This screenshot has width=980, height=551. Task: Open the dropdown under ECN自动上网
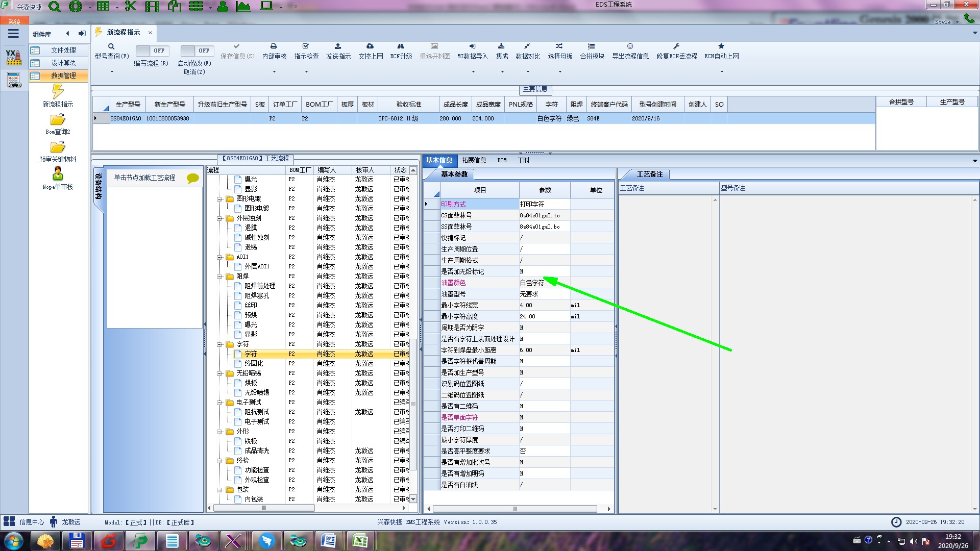(x=722, y=71)
